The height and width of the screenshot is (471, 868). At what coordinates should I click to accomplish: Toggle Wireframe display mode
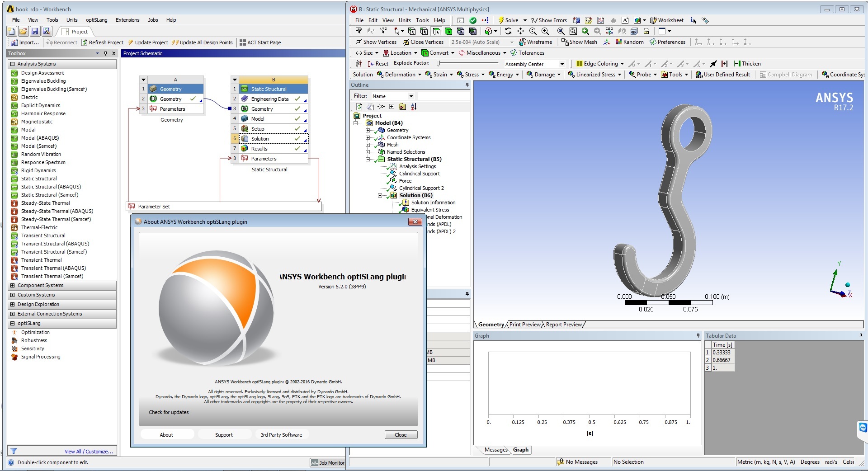(536, 42)
